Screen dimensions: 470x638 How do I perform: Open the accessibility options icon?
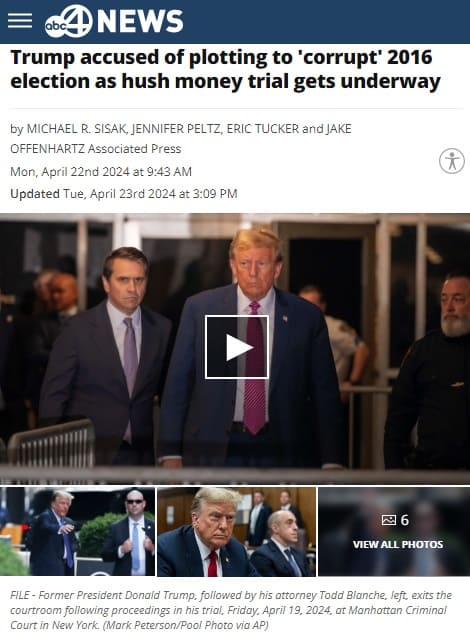451,161
